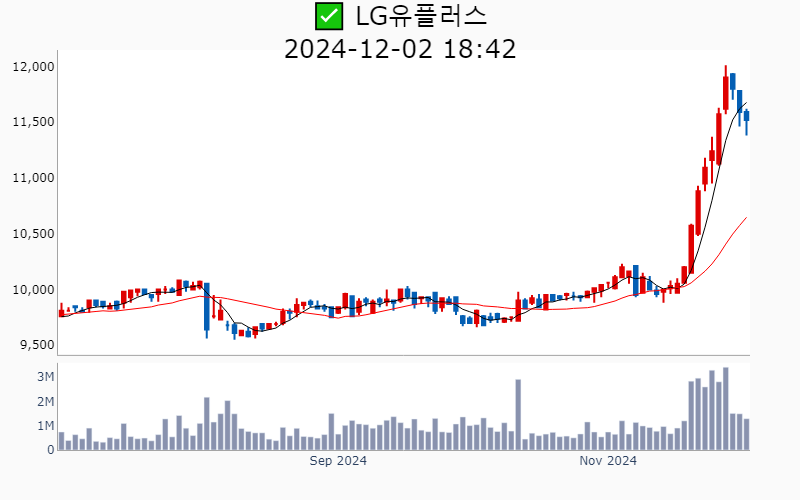Viewport: 800px width, 500px height.
Task: Click the 1M volume axis label
Action: (x=45, y=426)
